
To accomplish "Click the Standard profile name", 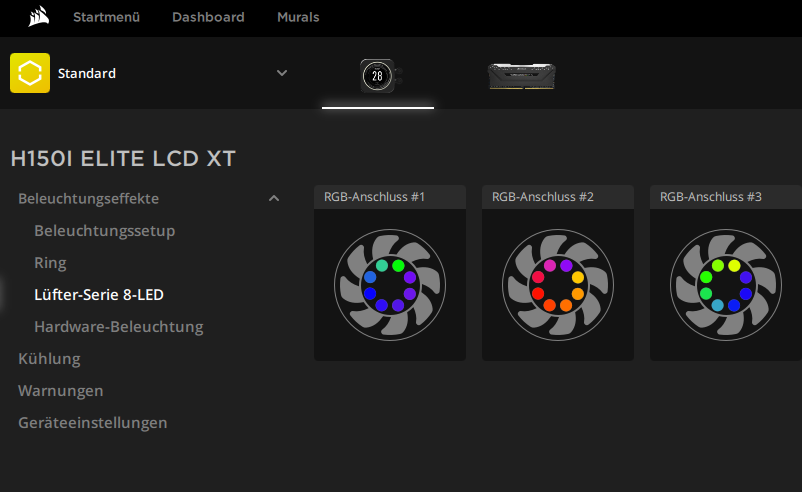I will pos(87,74).
